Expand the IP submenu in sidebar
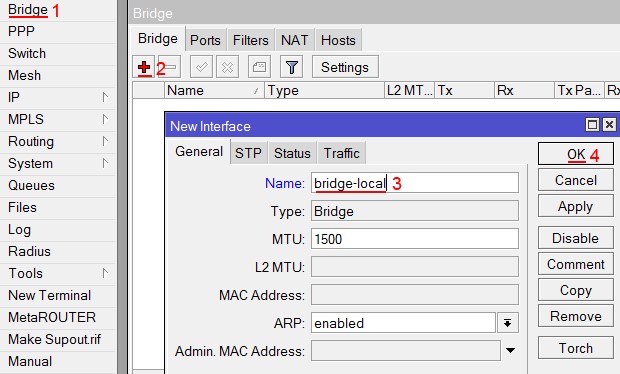This screenshot has height=374, width=620. [x=58, y=97]
